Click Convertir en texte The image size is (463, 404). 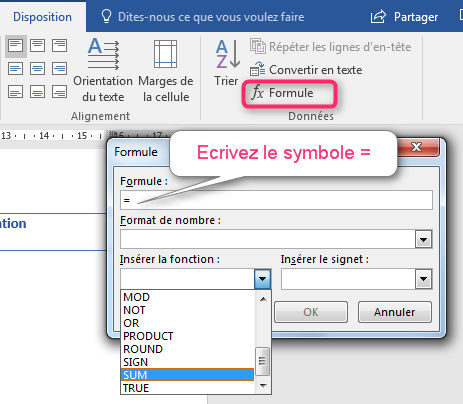[306, 70]
